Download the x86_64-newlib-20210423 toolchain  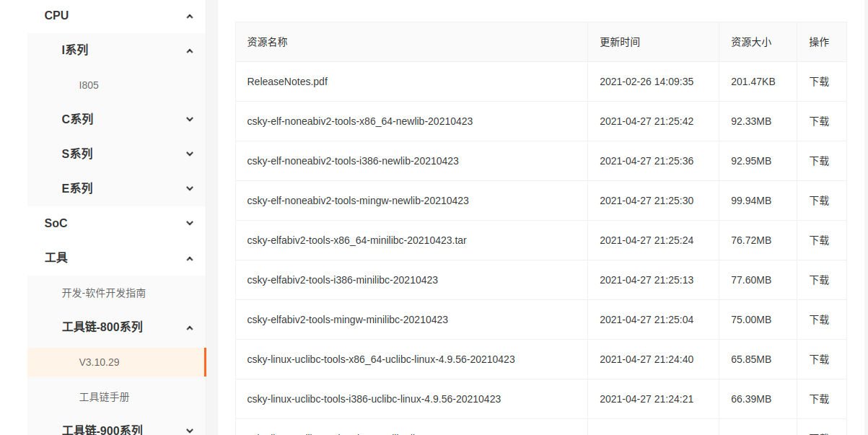(819, 121)
